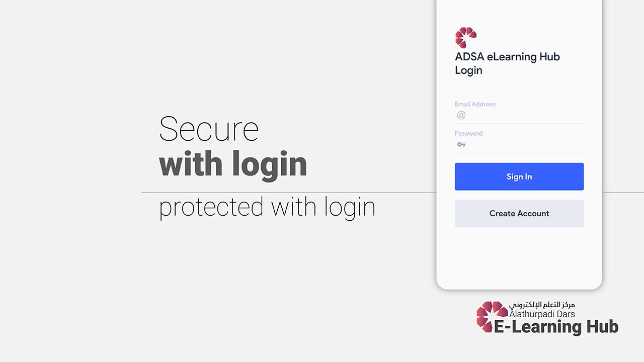Click the ADSA logo above the login title

click(x=466, y=38)
